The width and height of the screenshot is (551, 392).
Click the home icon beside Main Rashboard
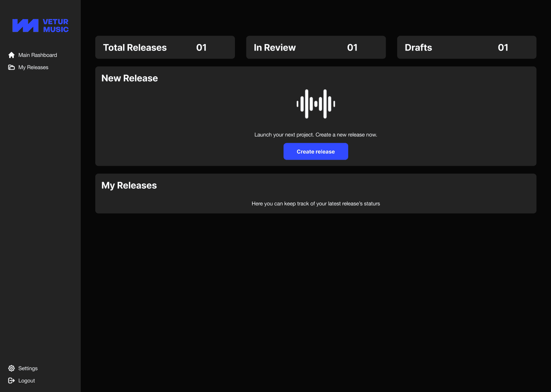(11, 55)
